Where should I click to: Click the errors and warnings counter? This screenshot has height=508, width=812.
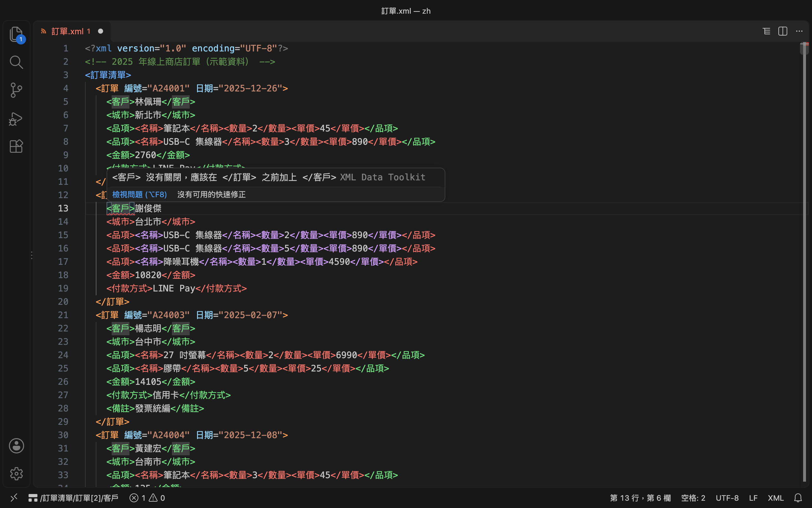click(147, 498)
